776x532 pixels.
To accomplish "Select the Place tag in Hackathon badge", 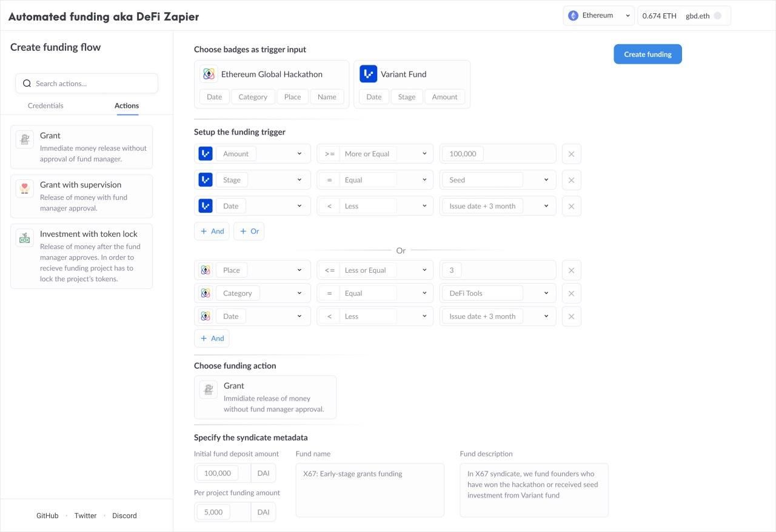I will click(x=292, y=97).
